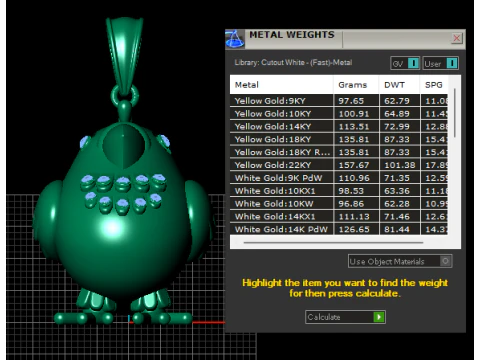Click the 101.38 DWT value
The image size is (480, 360).
click(x=399, y=165)
